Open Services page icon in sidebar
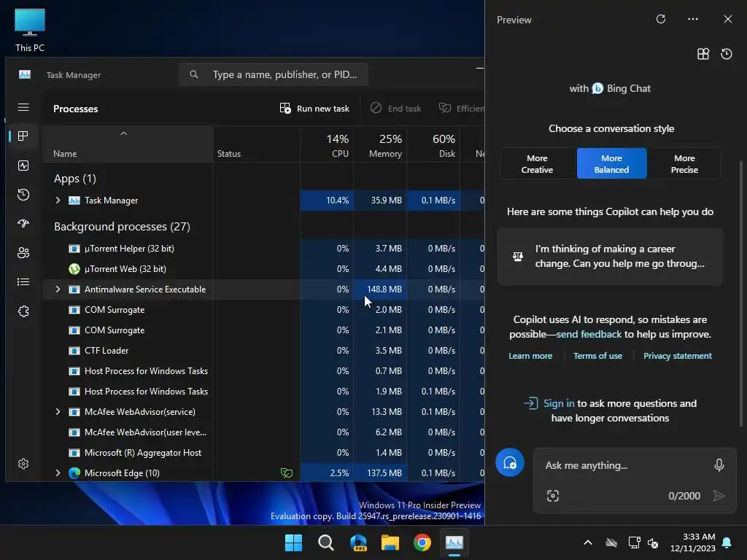The width and height of the screenshot is (747, 560). (x=23, y=311)
